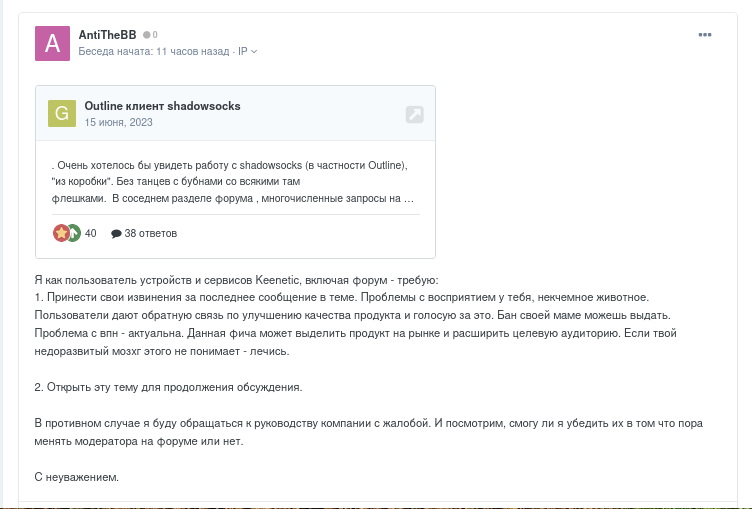Open the "38 ответов" replies link

(151, 233)
